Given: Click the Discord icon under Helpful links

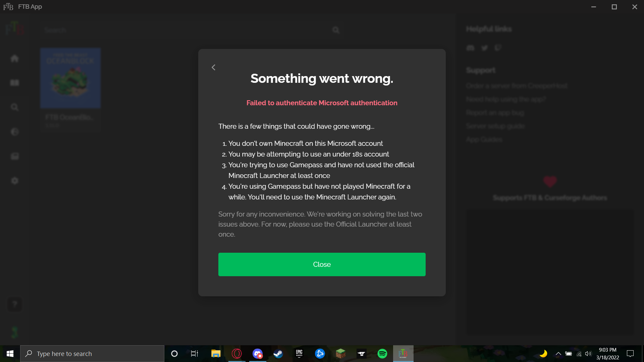Looking at the screenshot, I should [x=470, y=48].
